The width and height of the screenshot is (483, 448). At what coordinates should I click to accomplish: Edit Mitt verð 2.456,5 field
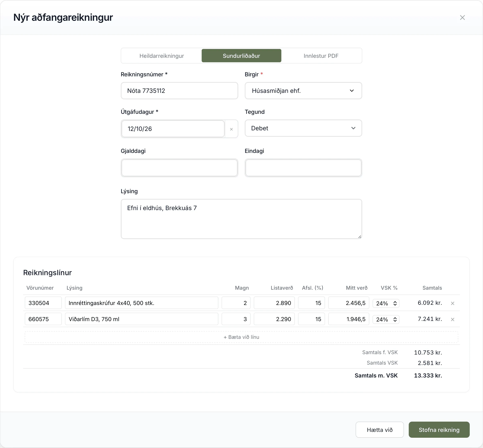pyautogui.click(x=349, y=303)
